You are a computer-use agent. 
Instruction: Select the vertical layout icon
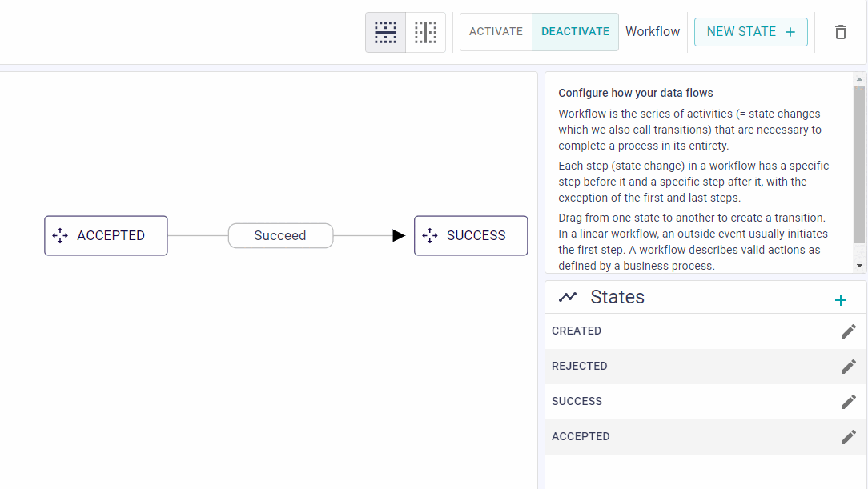pyautogui.click(x=426, y=32)
